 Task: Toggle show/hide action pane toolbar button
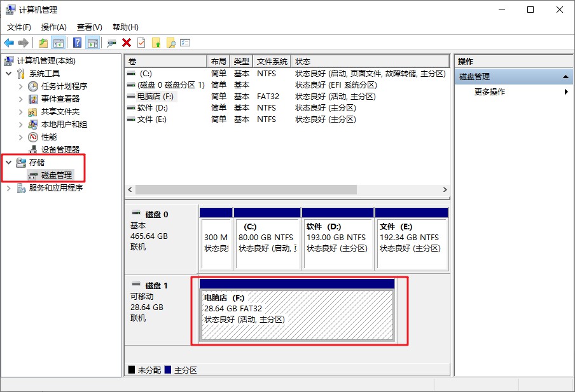point(93,43)
